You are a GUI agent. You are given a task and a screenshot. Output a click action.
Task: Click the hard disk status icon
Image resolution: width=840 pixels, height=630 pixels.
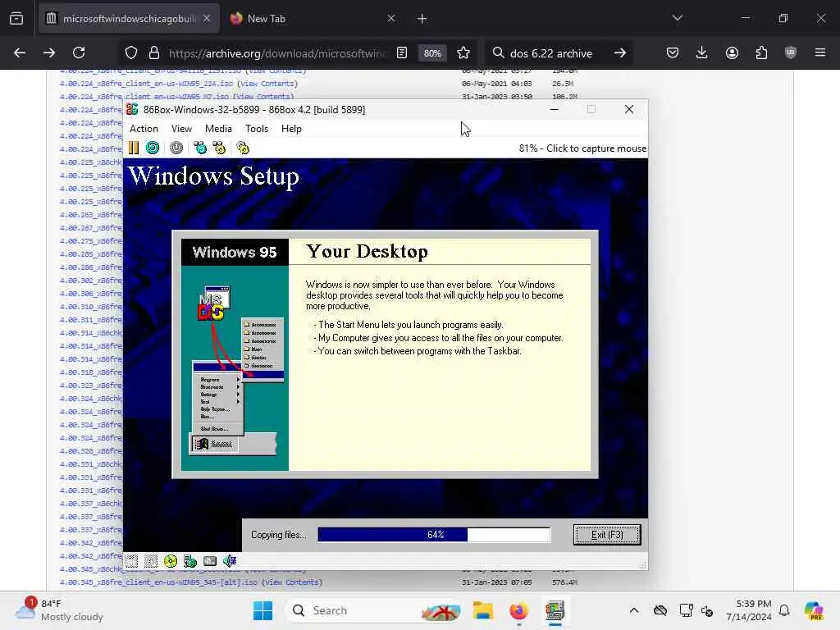pos(210,561)
